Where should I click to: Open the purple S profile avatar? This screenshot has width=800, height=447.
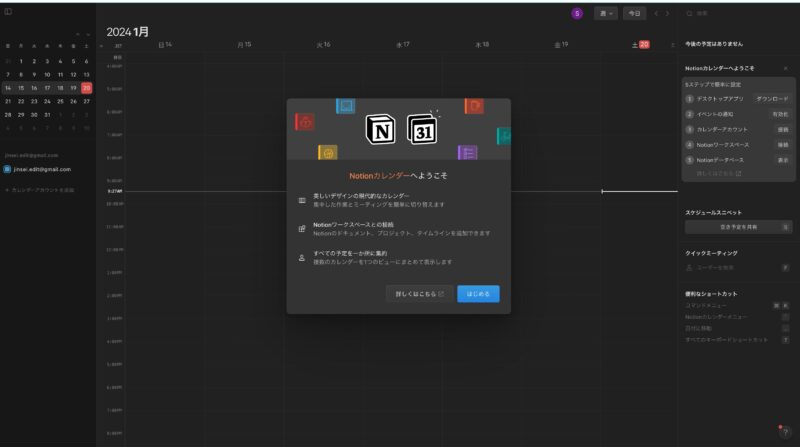pyautogui.click(x=577, y=13)
